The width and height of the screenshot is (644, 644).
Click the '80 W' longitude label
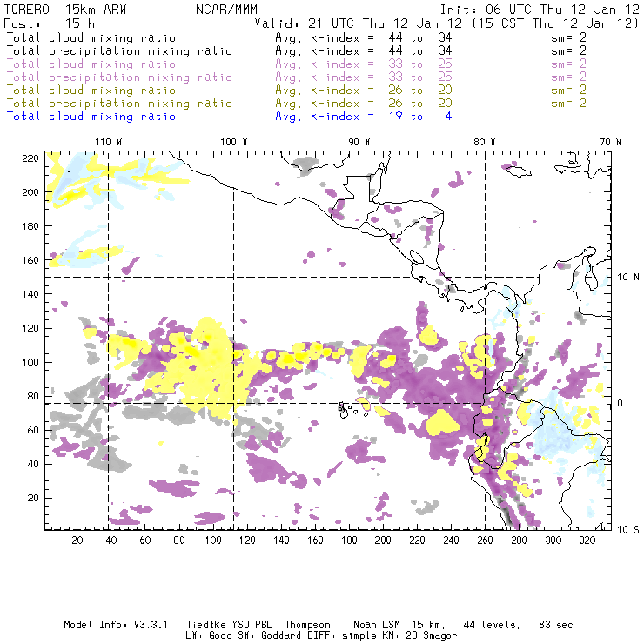[485, 142]
